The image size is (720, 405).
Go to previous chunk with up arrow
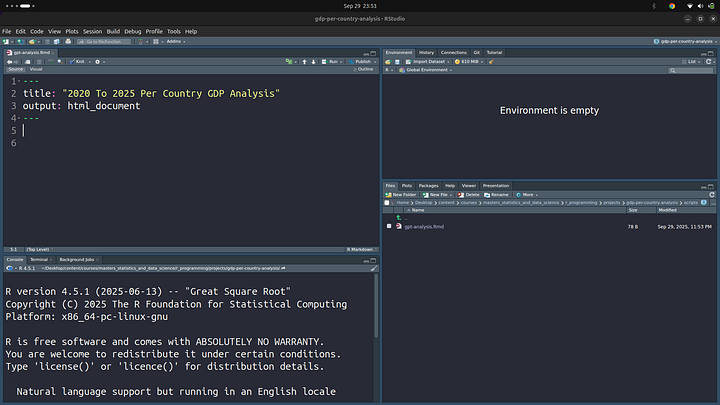(x=304, y=62)
